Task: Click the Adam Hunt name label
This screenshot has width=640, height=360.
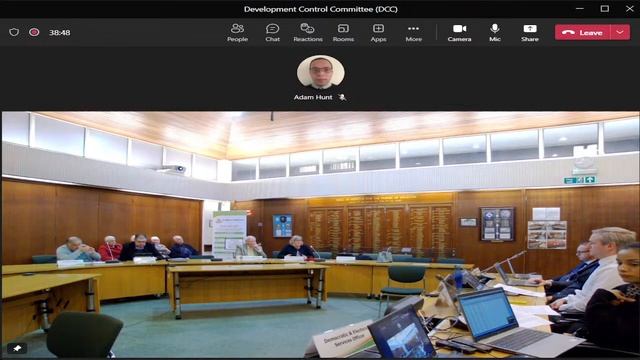Action: [313, 97]
